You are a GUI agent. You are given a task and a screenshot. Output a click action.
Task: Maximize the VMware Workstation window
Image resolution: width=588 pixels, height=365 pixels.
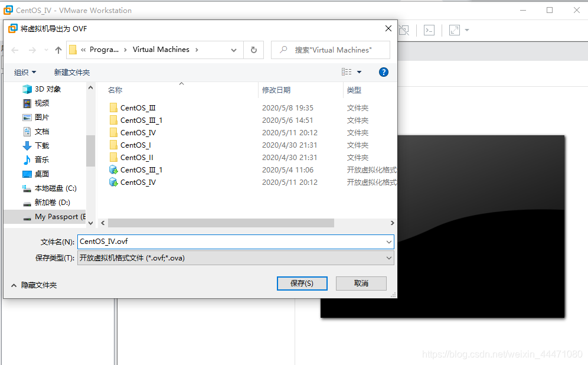(x=550, y=10)
